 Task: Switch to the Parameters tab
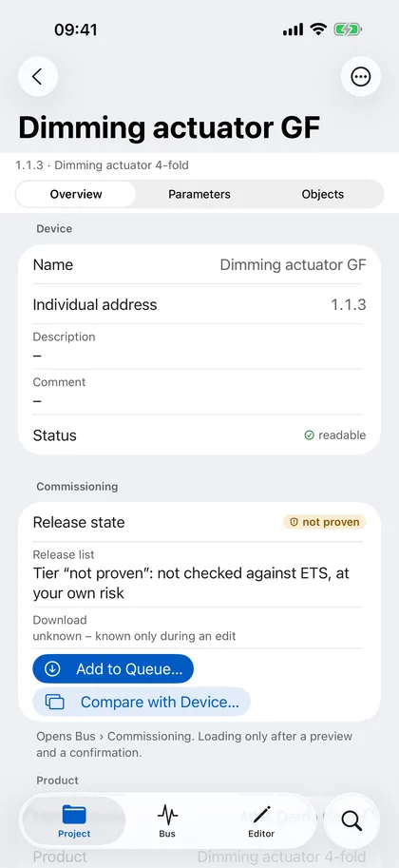pyautogui.click(x=199, y=194)
